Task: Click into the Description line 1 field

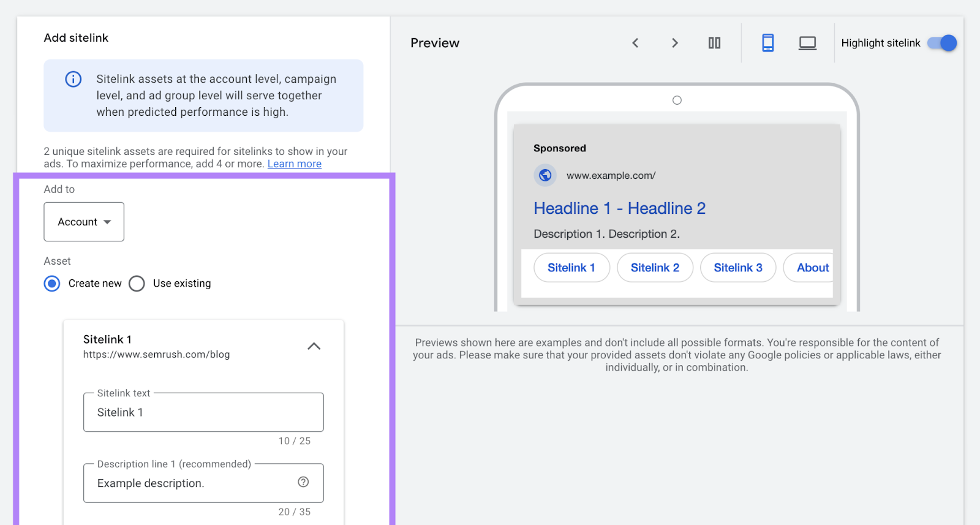Action: point(203,483)
